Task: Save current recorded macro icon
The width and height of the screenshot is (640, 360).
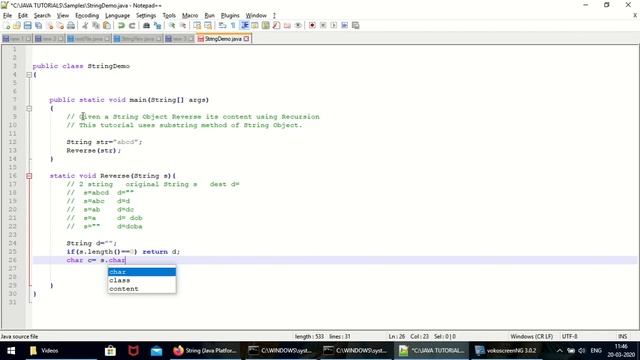Action: pos(356,25)
